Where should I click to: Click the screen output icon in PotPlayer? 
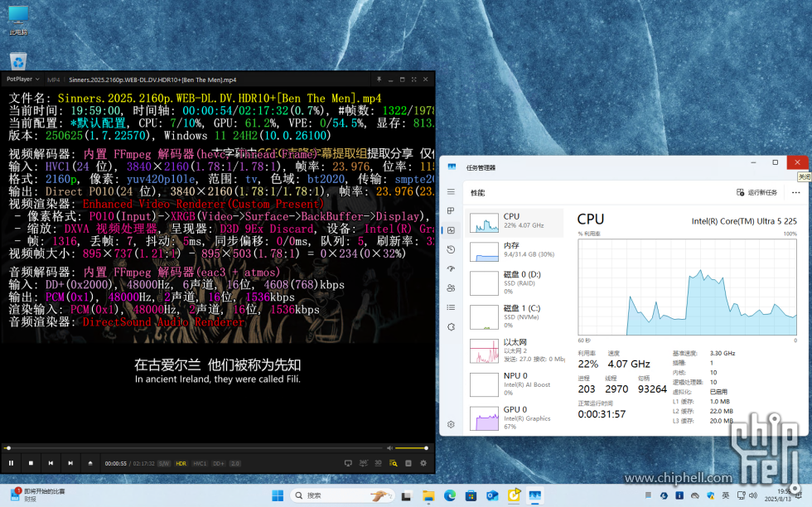click(348, 463)
